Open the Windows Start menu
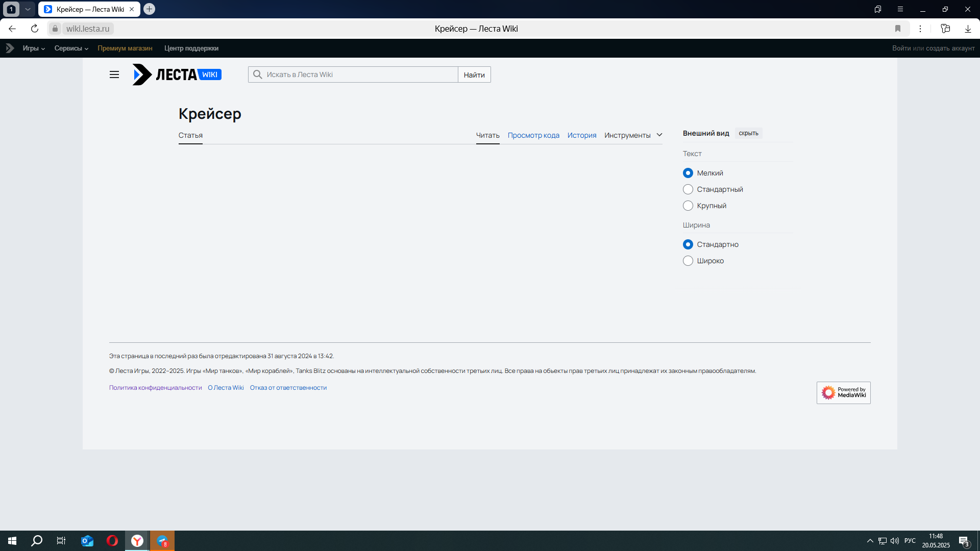 [12, 541]
